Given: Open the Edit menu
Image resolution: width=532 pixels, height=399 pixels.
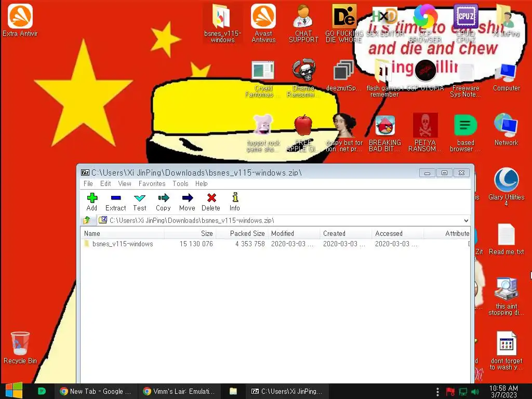Looking at the screenshot, I should tap(105, 183).
